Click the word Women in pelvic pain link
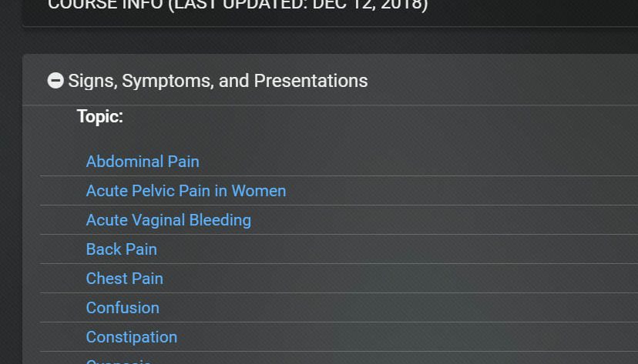 coord(259,191)
